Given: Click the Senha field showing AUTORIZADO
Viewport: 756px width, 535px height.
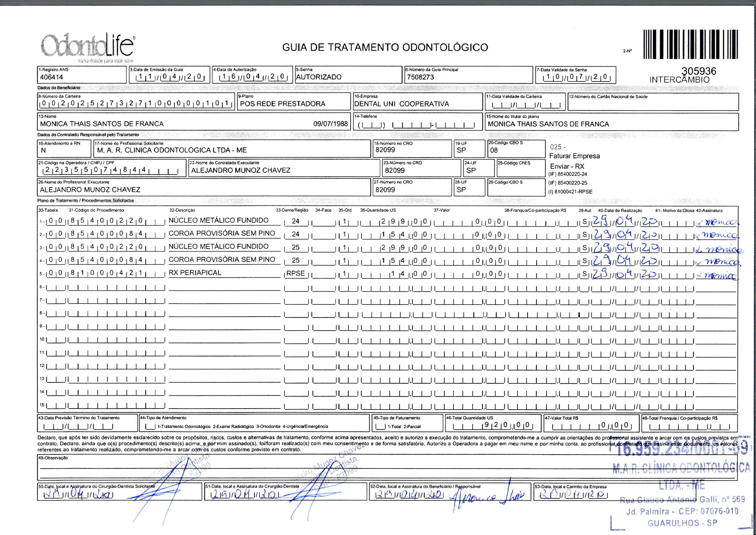Looking at the screenshot, I should [x=318, y=77].
